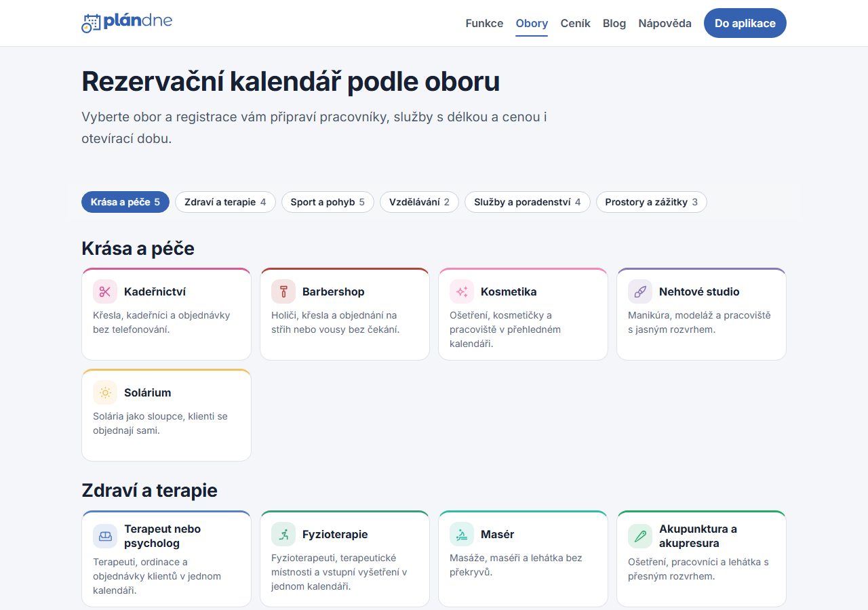Screen dimensions: 868x610
Task: Click the intro paragraph starting "Vyberte obor a registrace"
Action: point(314,127)
